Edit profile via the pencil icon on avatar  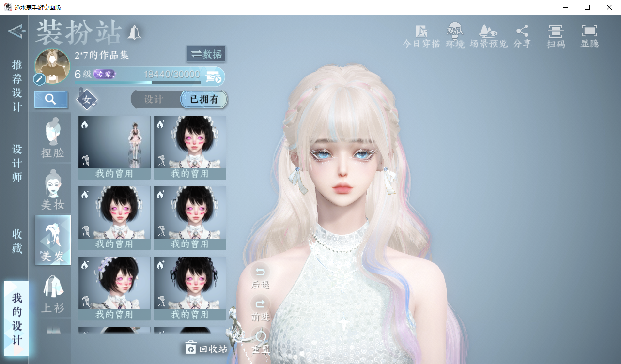[x=40, y=79]
